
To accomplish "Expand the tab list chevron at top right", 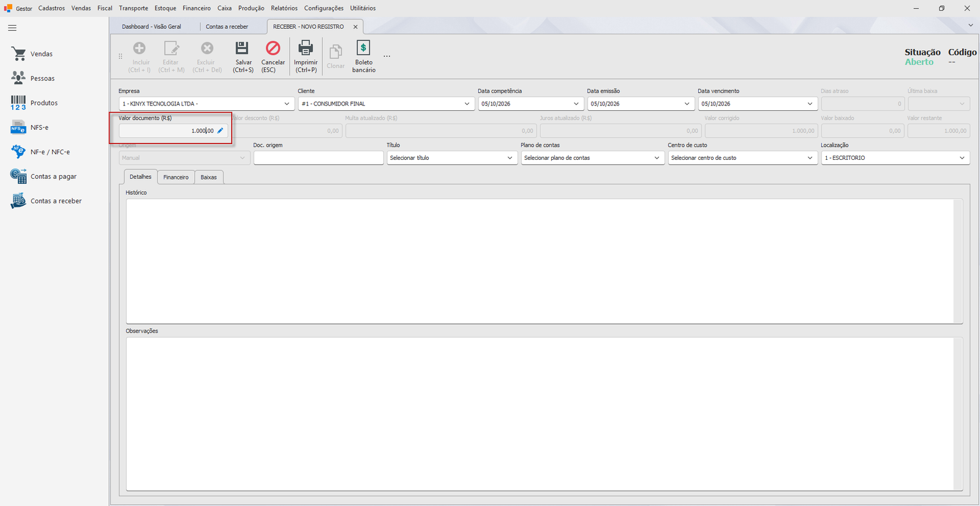I will click(971, 25).
